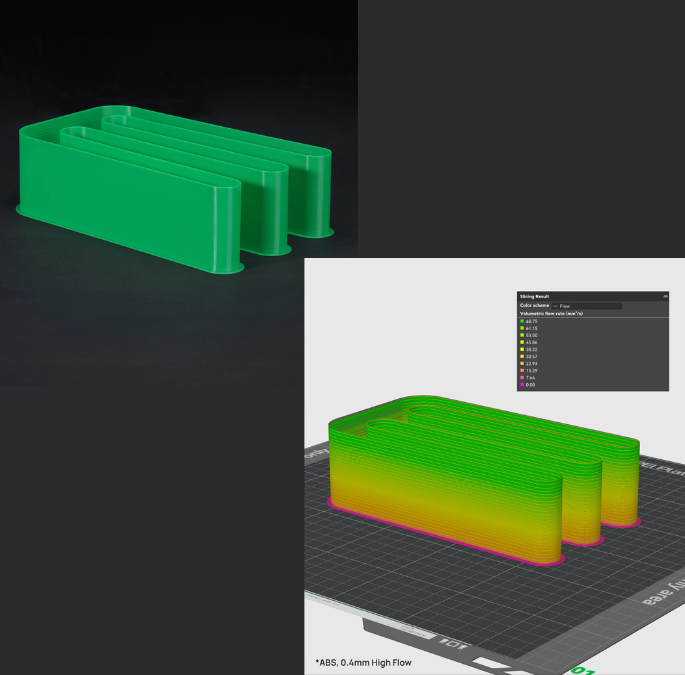Click the Color scheme label
The width and height of the screenshot is (685, 675).
tap(534, 306)
